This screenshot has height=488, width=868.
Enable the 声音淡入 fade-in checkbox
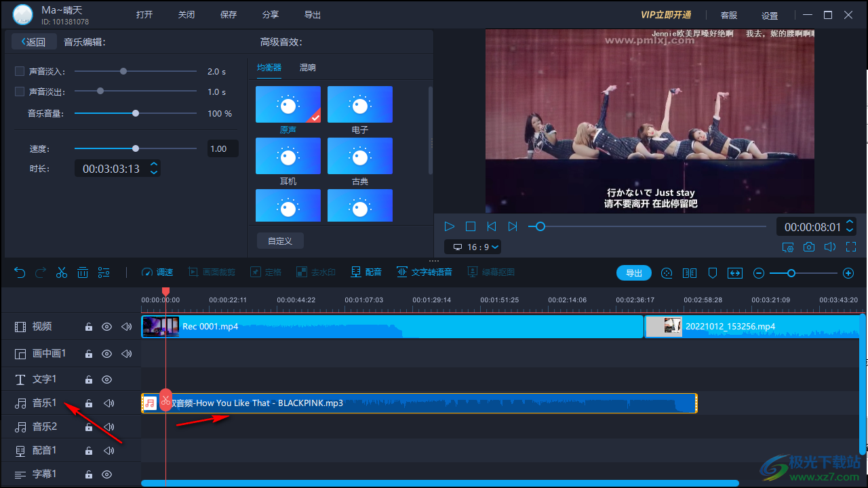[20, 70]
